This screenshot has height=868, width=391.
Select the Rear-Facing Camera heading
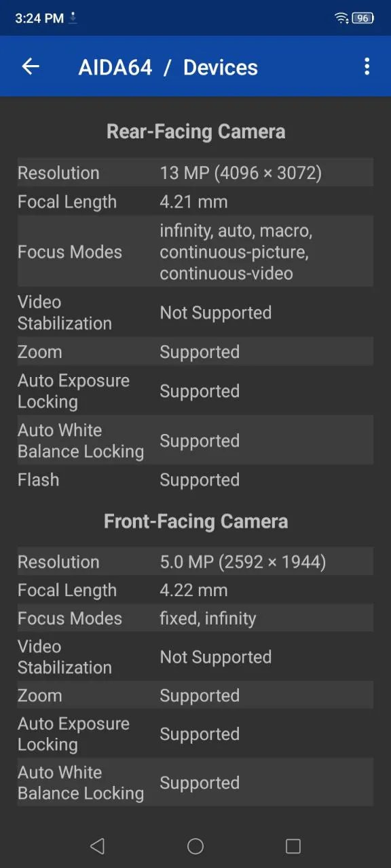pyautogui.click(x=195, y=131)
